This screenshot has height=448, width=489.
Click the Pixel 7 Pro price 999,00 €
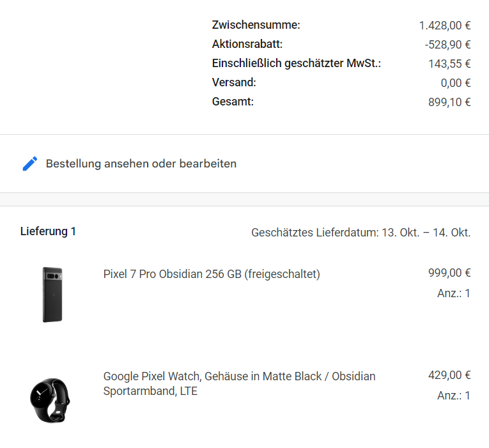click(449, 273)
